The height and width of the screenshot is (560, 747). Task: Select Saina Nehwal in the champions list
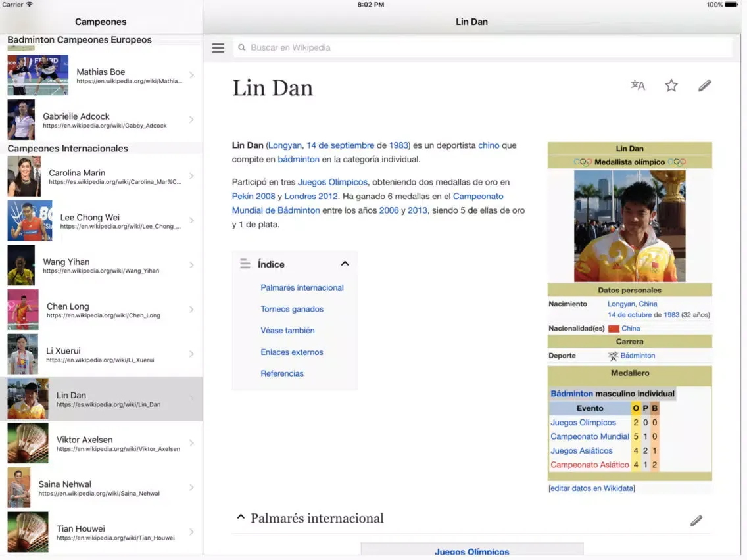point(101,488)
